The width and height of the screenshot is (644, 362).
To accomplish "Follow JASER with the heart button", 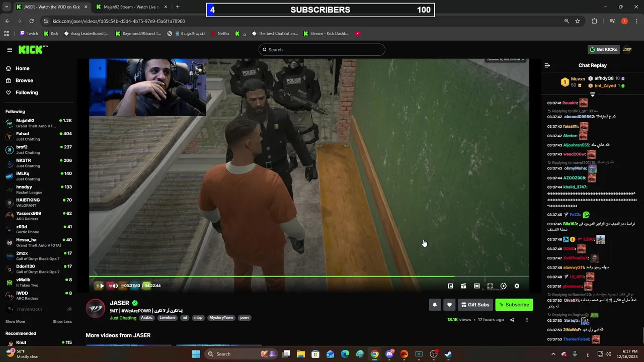I will click(449, 305).
